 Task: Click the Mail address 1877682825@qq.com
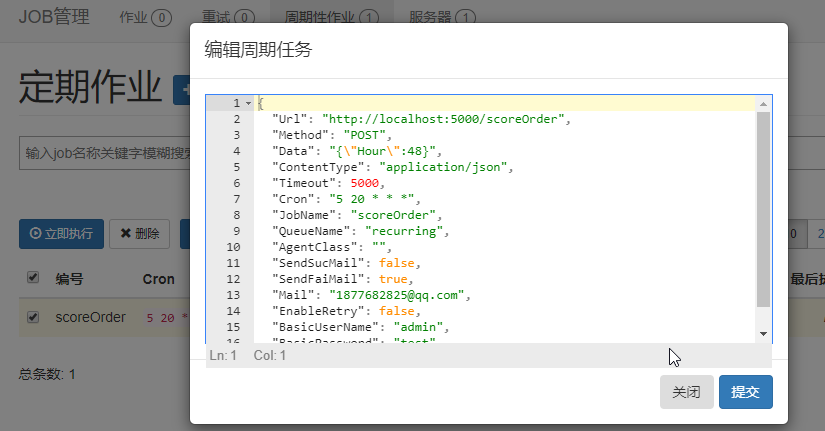(x=397, y=295)
